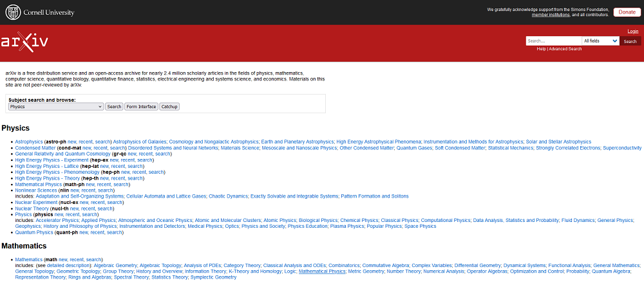Open Algebraic Geometry link

(116, 265)
